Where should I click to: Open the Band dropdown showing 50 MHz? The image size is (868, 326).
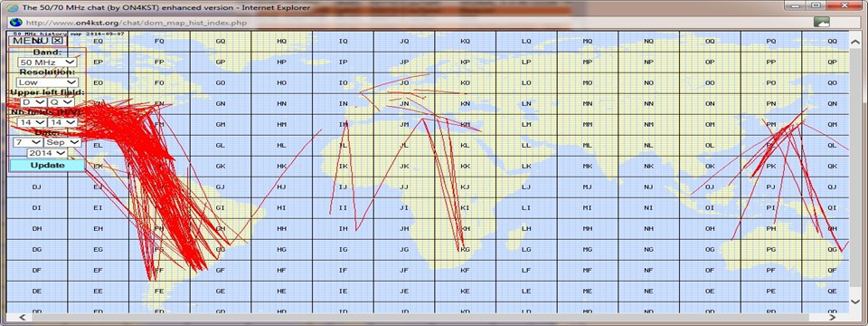(x=47, y=62)
